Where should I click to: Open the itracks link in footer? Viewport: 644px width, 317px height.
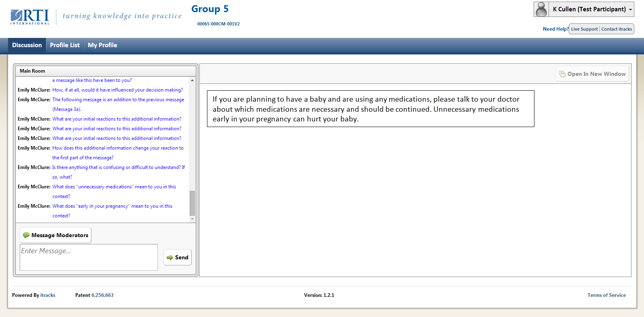click(x=48, y=295)
